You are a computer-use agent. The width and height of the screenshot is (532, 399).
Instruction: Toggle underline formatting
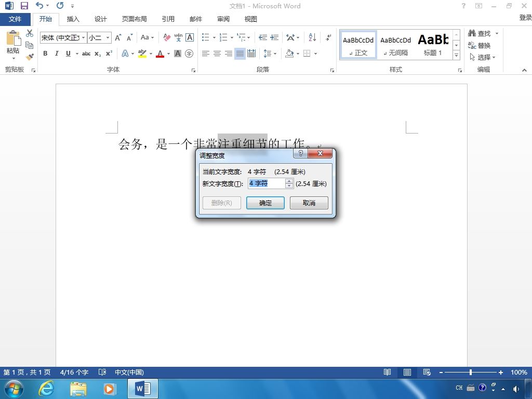tap(68, 54)
